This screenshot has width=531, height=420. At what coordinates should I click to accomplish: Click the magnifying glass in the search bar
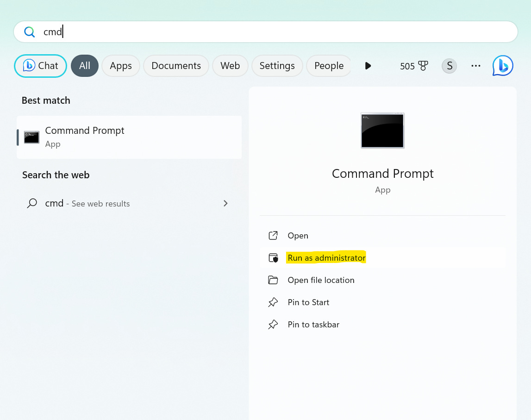[x=29, y=31]
